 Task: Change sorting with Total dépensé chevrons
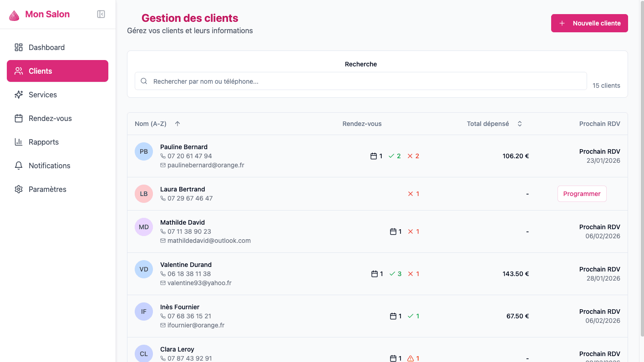coord(519,123)
